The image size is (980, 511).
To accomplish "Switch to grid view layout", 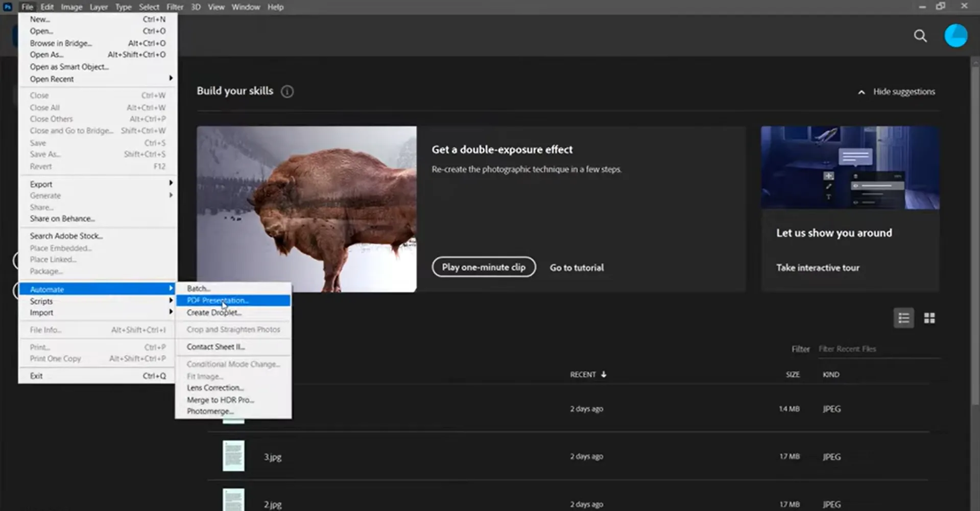I will pyautogui.click(x=929, y=318).
